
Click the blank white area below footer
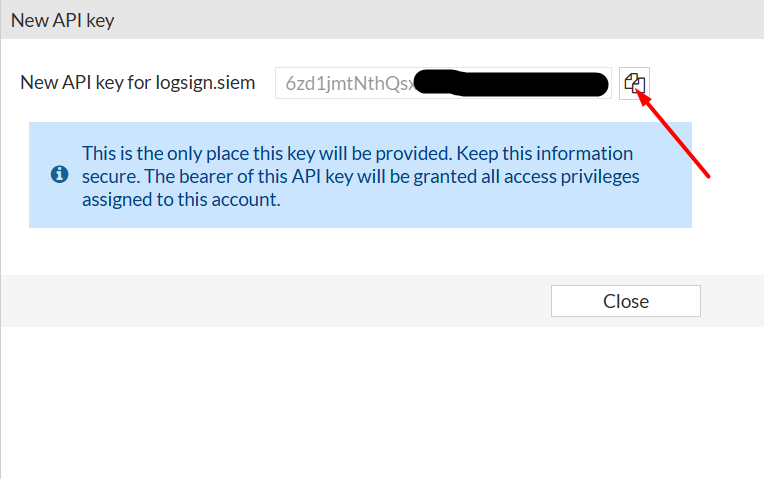(380, 402)
